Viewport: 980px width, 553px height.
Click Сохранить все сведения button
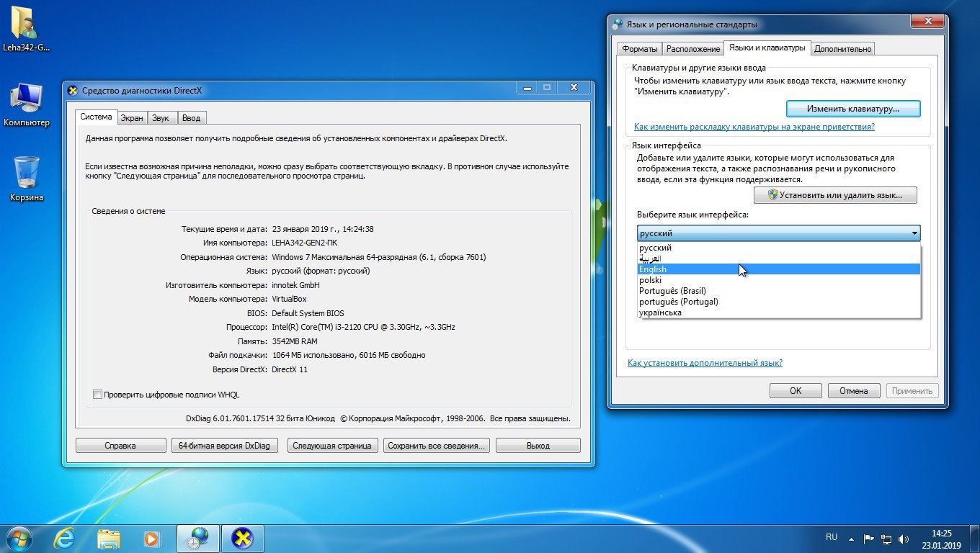[x=437, y=446]
